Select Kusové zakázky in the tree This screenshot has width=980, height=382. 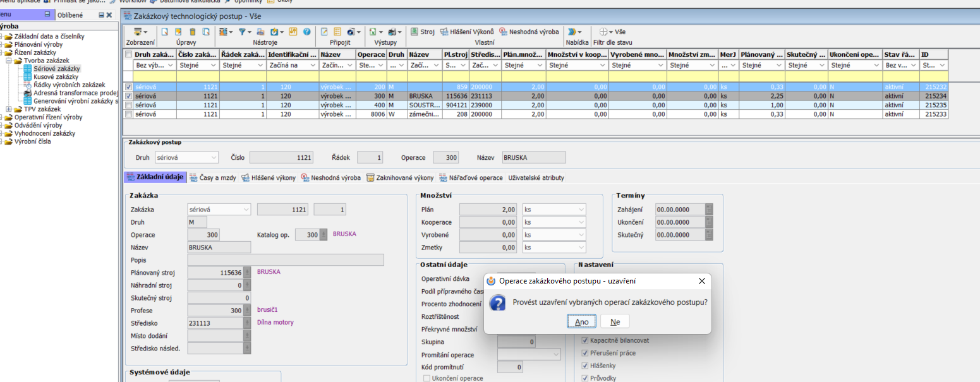tap(56, 77)
